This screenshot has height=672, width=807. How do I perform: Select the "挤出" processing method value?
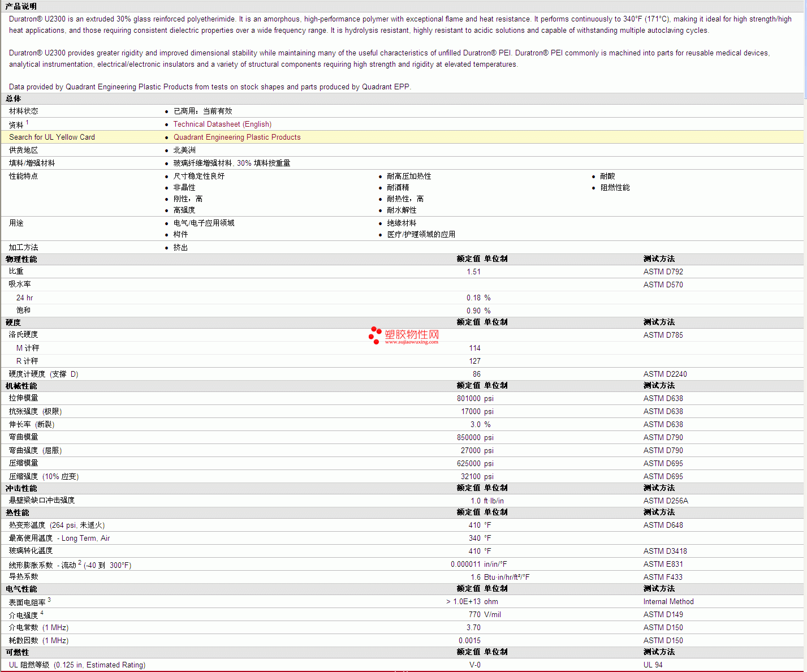pos(180,248)
